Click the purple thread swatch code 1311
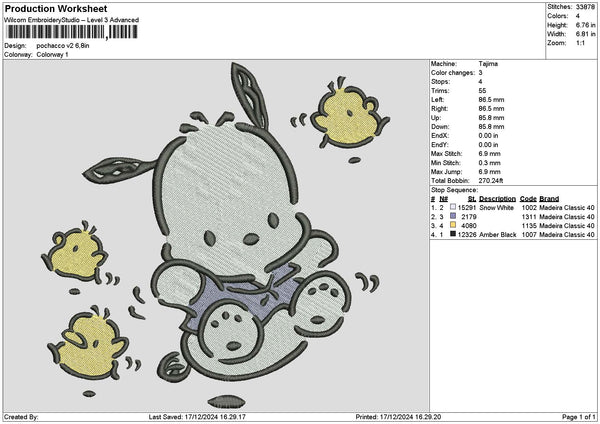The height and width of the screenshot is (424, 600). click(x=453, y=216)
